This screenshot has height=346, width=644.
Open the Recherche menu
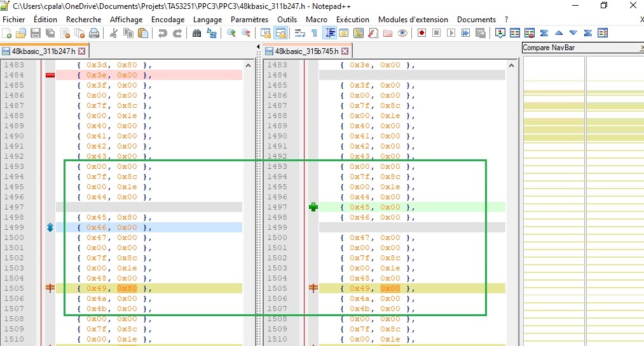tap(83, 20)
